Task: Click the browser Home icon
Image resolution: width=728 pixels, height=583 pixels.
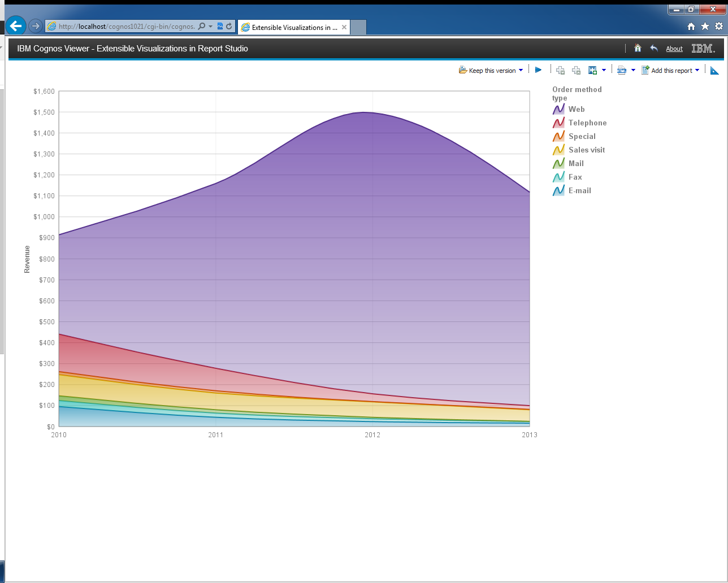Action: click(x=691, y=26)
